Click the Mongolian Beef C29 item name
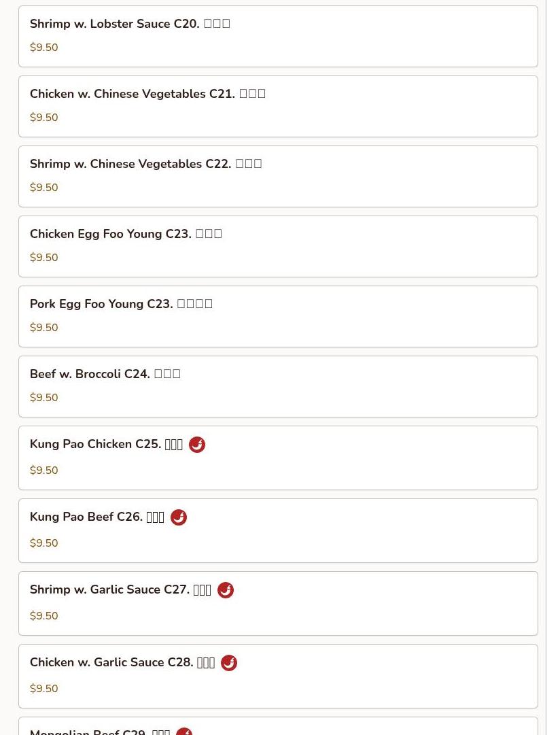Viewport: 560px width, 735px height. pos(88,732)
